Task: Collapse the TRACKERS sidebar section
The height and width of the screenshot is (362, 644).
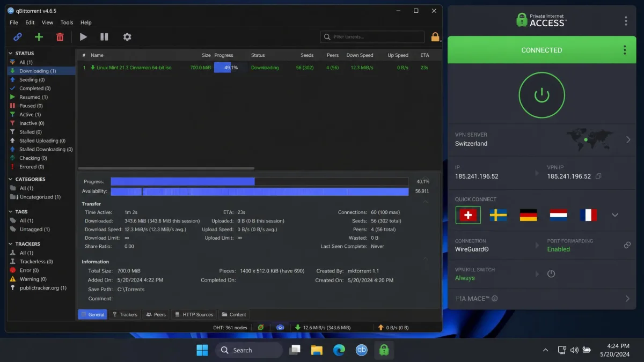Action: tap(11, 244)
